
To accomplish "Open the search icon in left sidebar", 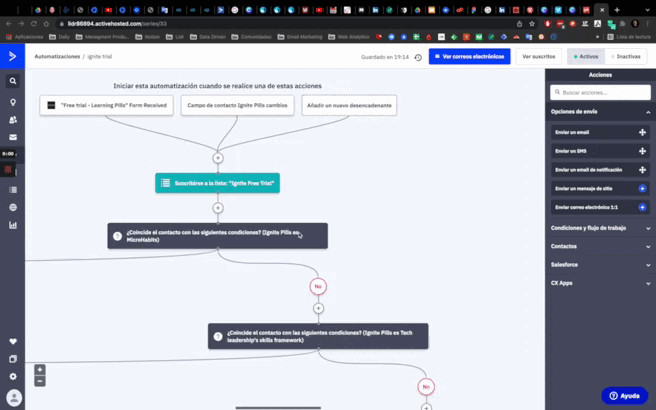I will pyautogui.click(x=13, y=81).
